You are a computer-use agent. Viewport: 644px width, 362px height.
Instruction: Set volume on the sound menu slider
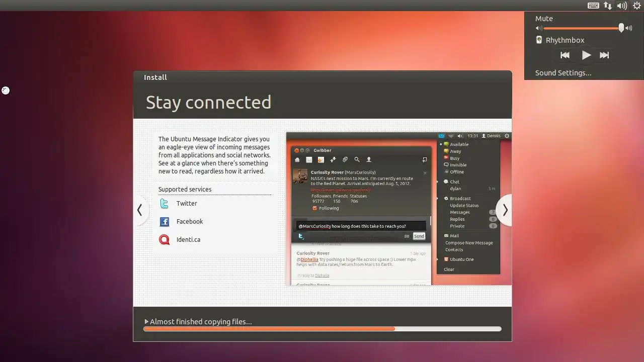tap(583, 28)
